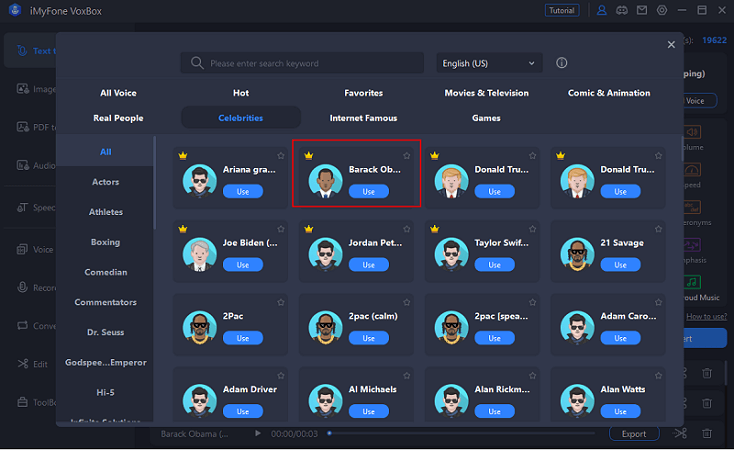The width and height of the screenshot is (734, 450).
Task: Favorite the Joe Biden voice star
Action: (280, 229)
